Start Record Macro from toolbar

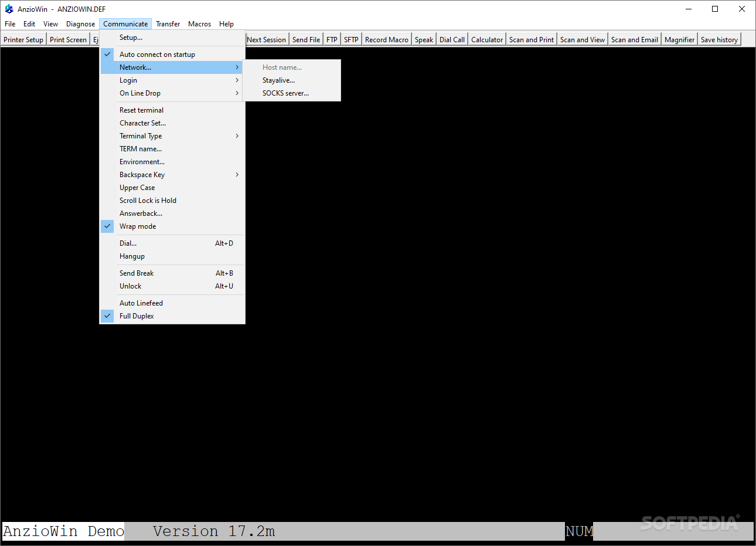click(x=387, y=39)
